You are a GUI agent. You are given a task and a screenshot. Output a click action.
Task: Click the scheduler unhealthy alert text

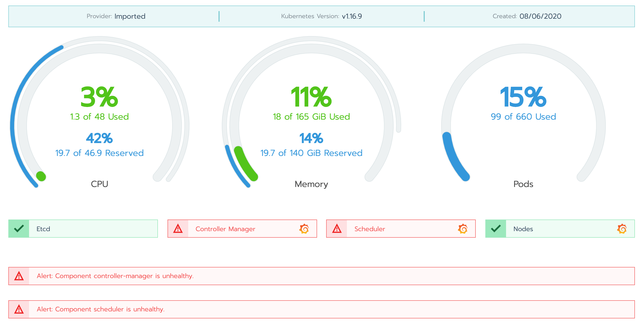pos(101,309)
